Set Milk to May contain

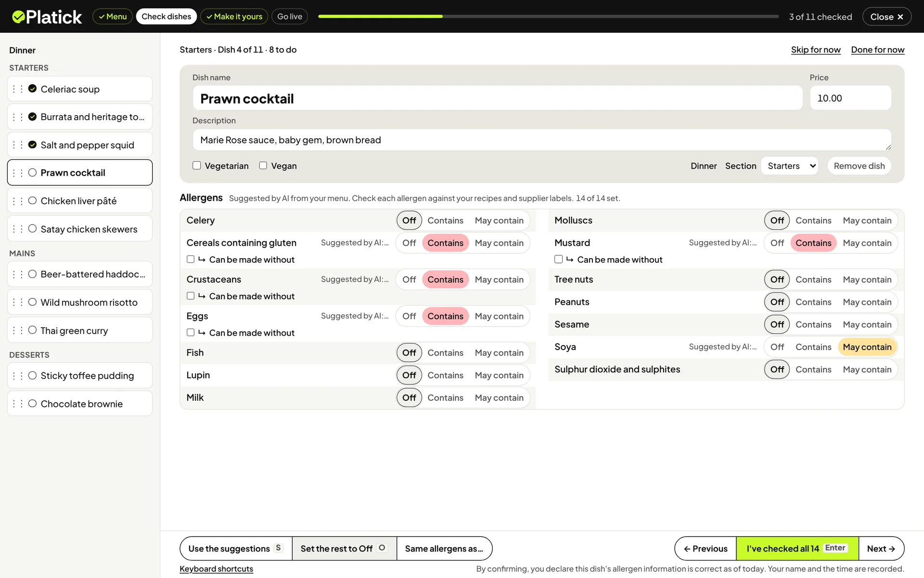coord(499,398)
